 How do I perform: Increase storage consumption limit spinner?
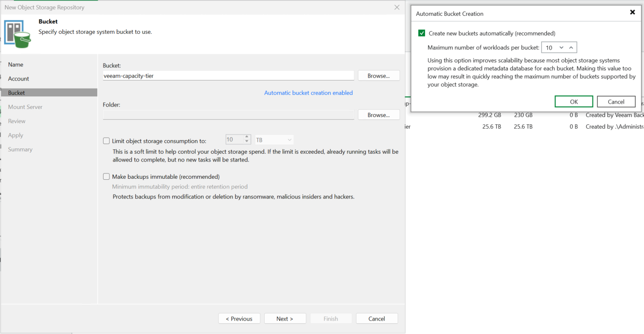(x=247, y=137)
